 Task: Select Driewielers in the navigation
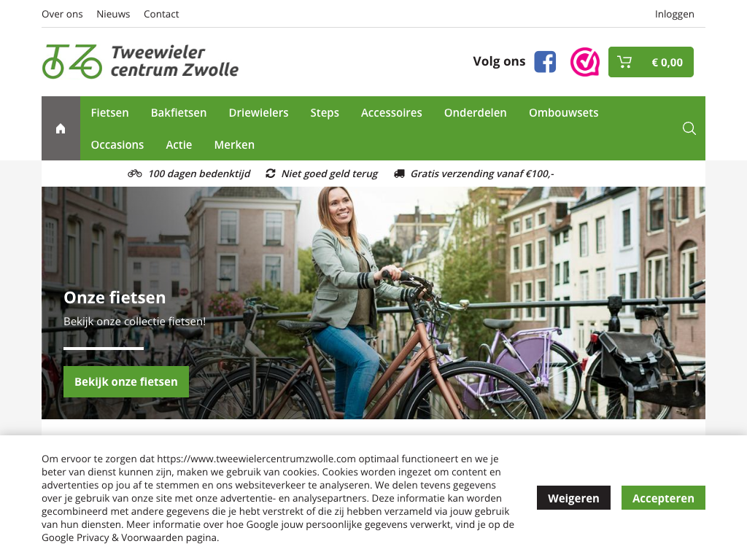(x=259, y=113)
